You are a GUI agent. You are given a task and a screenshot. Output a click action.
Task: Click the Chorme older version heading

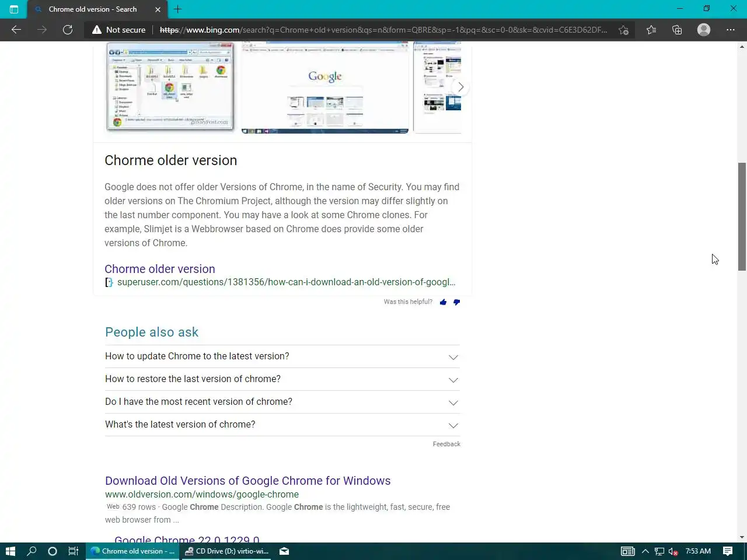(170, 160)
